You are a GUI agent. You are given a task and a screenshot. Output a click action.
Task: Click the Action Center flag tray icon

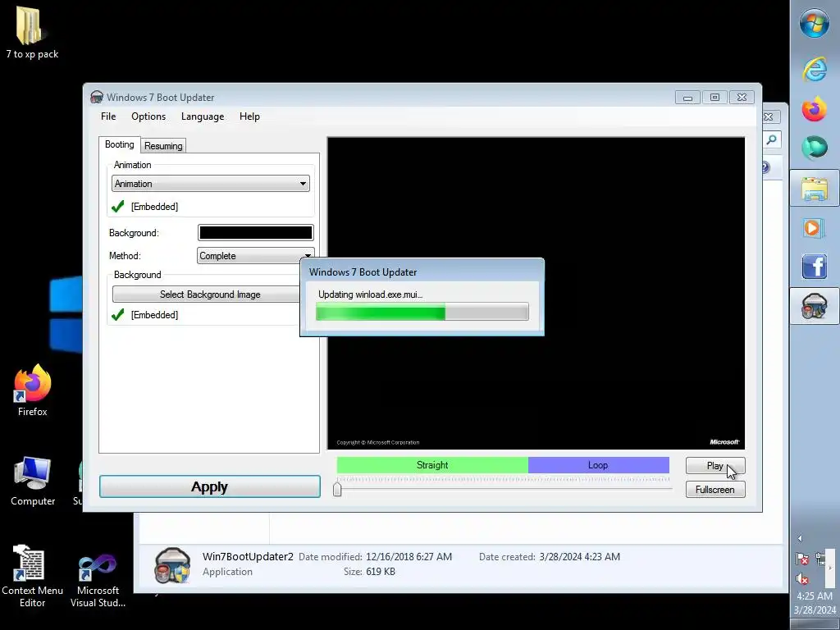(802, 559)
